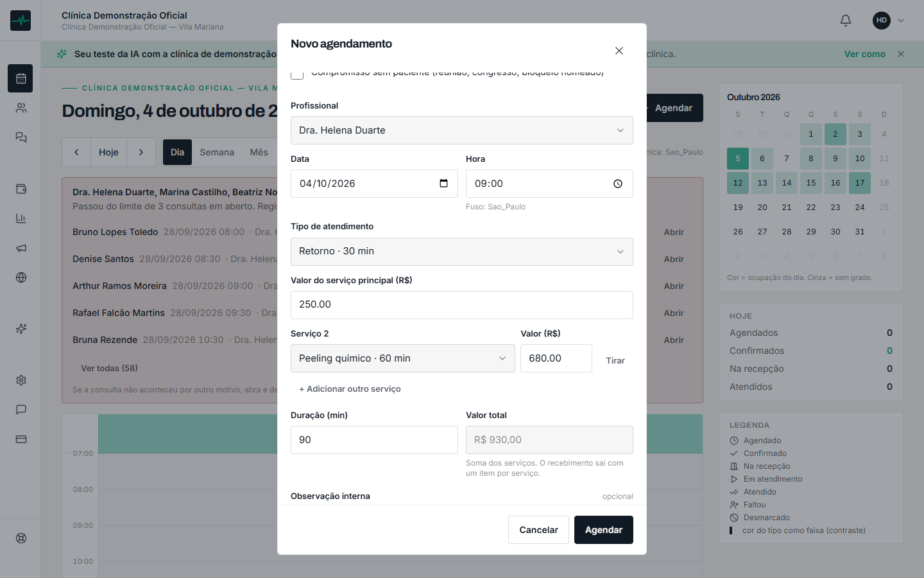Open the reports bar chart sidebar icon
The width and height of the screenshot is (924, 578).
pyautogui.click(x=21, y=218)
